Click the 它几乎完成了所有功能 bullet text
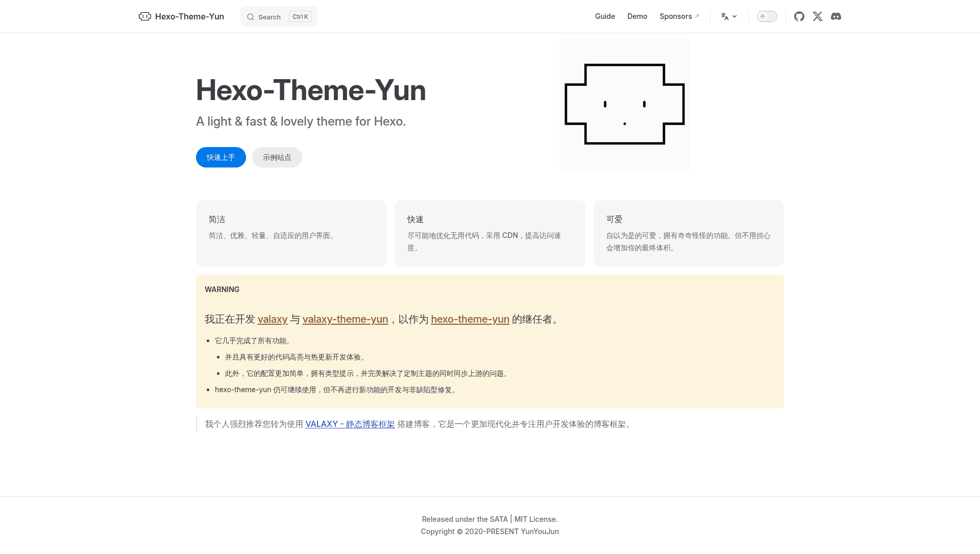 (x=254, y=341)
